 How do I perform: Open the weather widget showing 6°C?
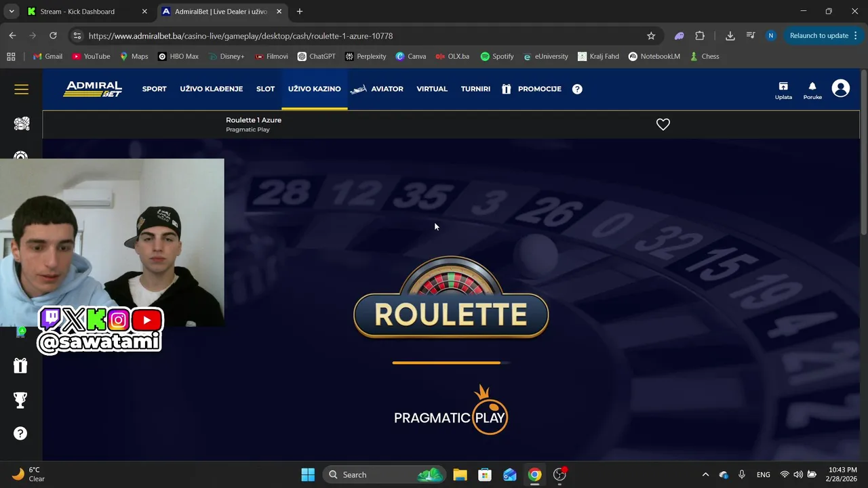[28, 474]
